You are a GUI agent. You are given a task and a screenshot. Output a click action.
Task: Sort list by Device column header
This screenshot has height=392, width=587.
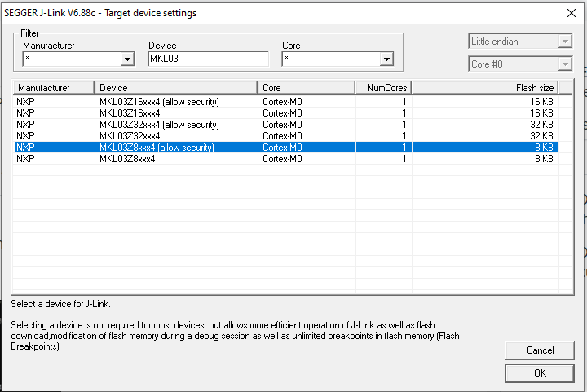(176, 87)
